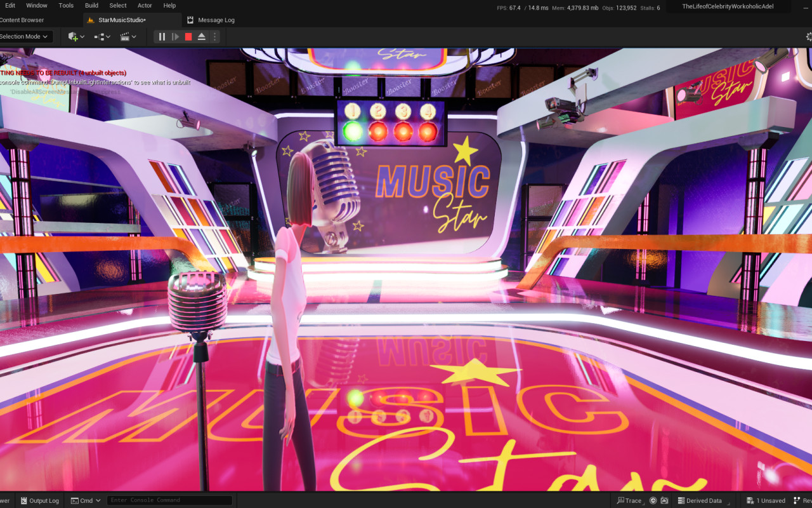This screenshot has width=812, height=508.
Task: Open the Actor menu
Action: pyautogui.click(x=145, y=6)
